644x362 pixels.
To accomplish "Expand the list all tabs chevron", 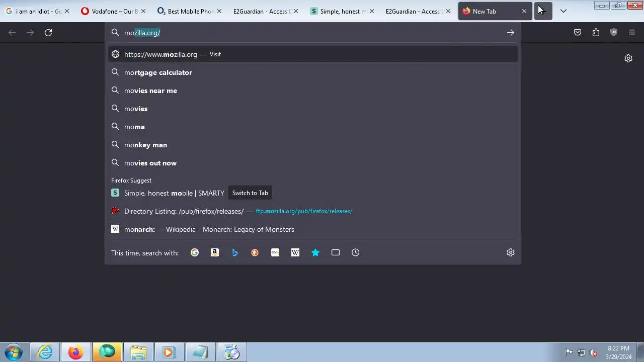I will 563,11.
